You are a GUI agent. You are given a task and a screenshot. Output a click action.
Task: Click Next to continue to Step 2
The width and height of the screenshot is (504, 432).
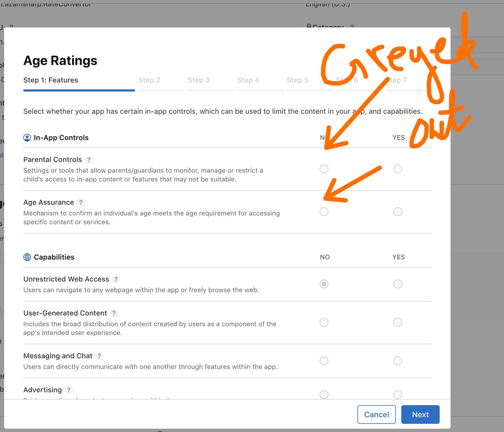[420, 414]
